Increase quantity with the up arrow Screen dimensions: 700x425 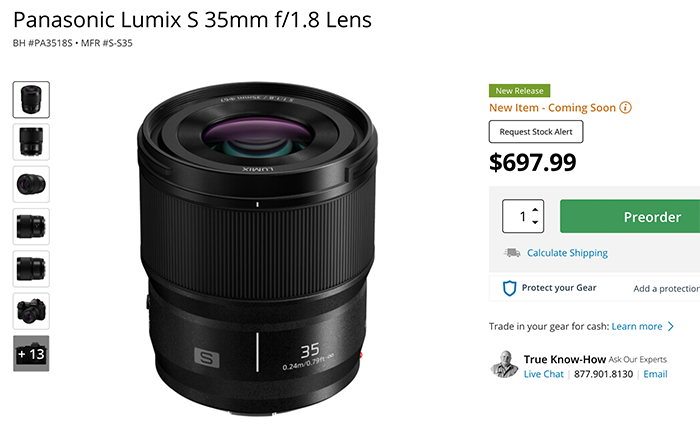[x=537, y=209]
